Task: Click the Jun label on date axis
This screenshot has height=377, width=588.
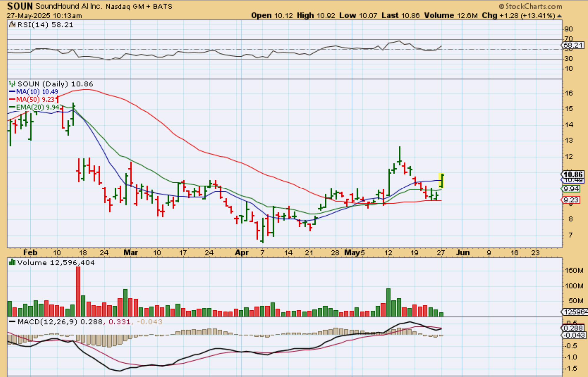Action: tap(463, 253)
